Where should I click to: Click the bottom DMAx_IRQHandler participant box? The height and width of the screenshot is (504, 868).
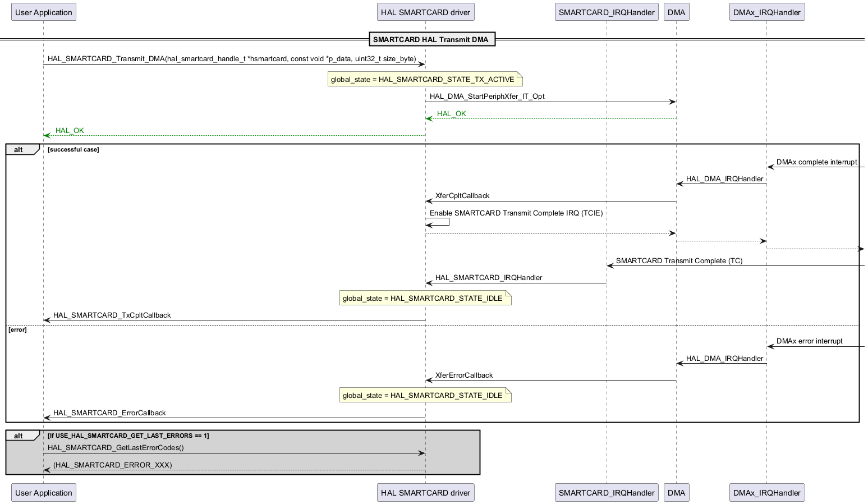[766, 493]
